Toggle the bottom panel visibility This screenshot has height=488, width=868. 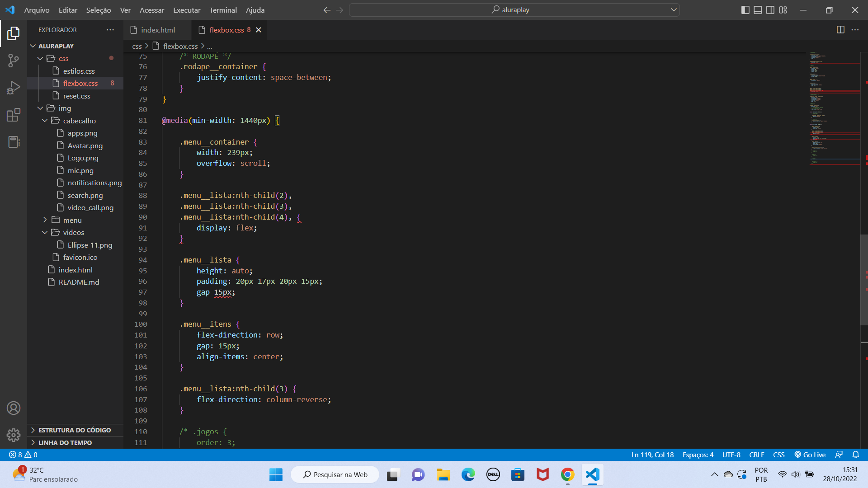coord(758,10)
